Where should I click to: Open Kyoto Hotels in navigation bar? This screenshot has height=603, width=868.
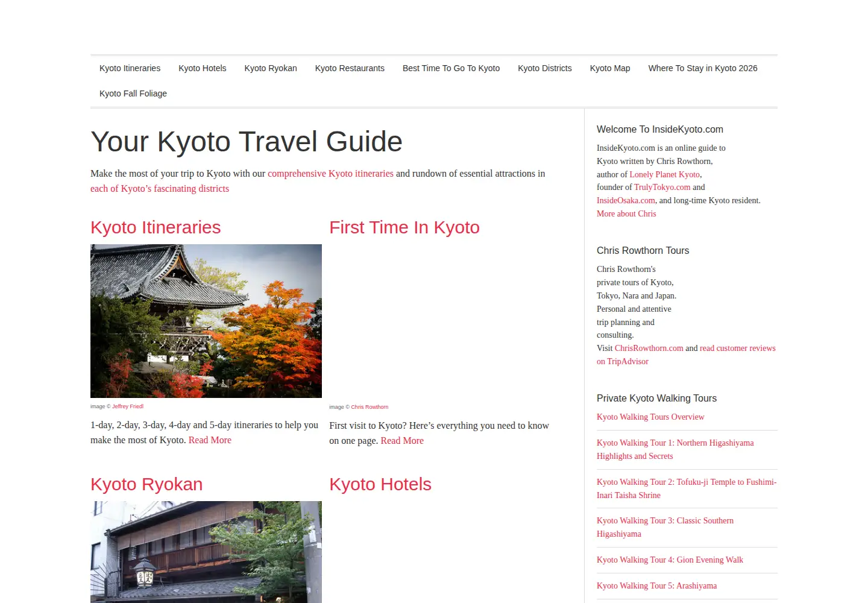click(203, 68)
